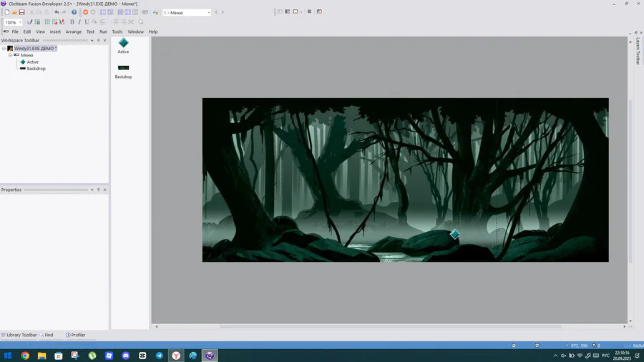Open the 100% zoom level dropdown

click(x=20, y=22)
